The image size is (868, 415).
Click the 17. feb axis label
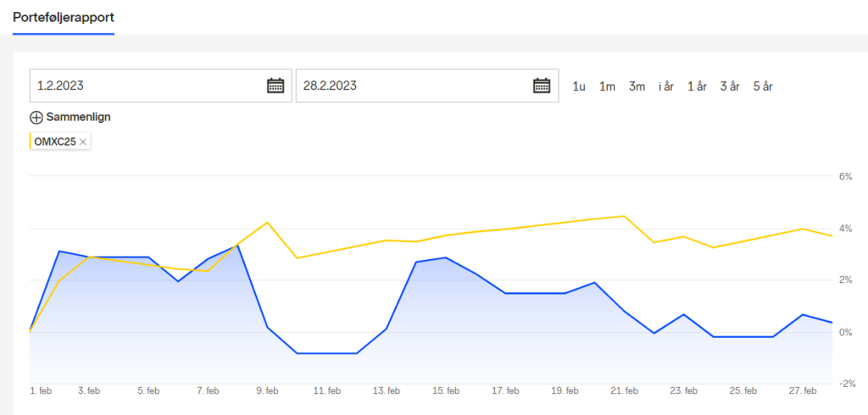click(505, 390)
